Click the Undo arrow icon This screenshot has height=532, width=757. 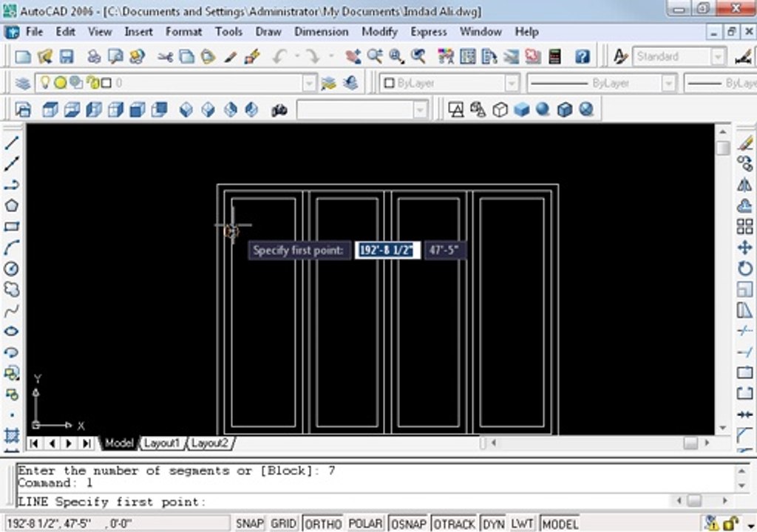click(279, 56)
